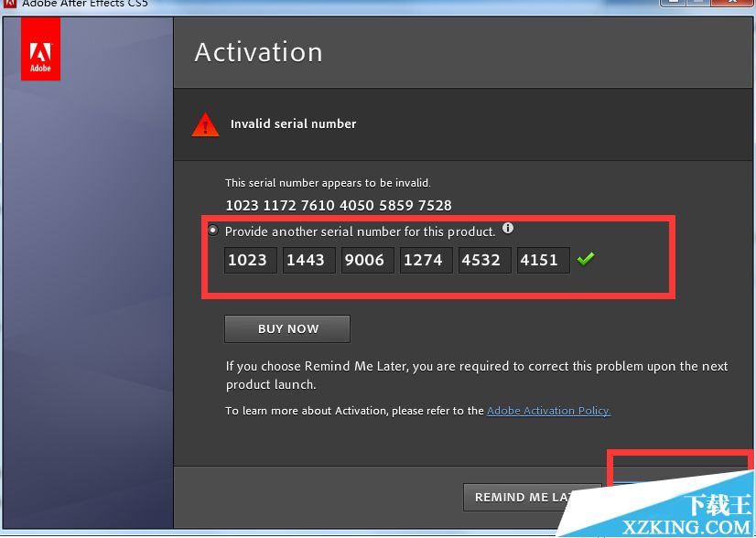Click the serial field containing 1443
Screen dimensions: 756x538
[309, 261]
